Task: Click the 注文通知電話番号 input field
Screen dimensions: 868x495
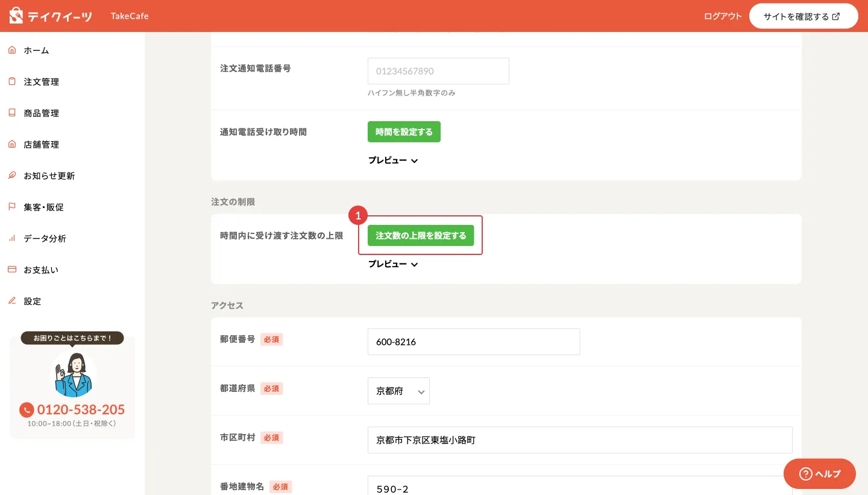Action: (x=438, y=71)
